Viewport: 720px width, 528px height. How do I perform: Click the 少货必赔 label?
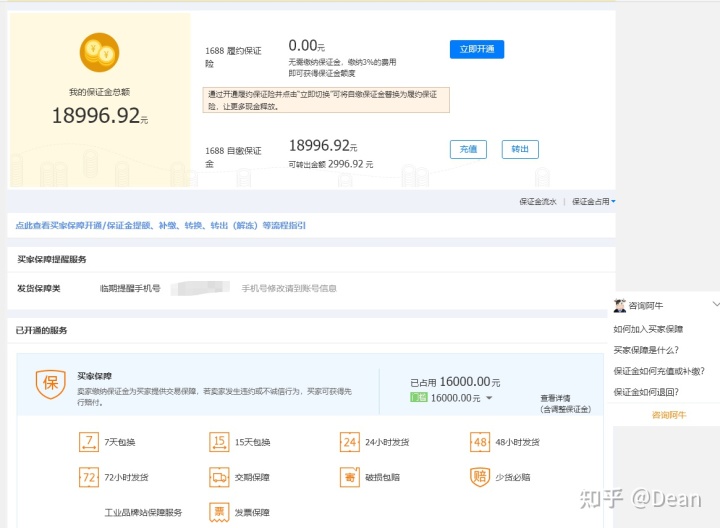click(x=512, y=477)
